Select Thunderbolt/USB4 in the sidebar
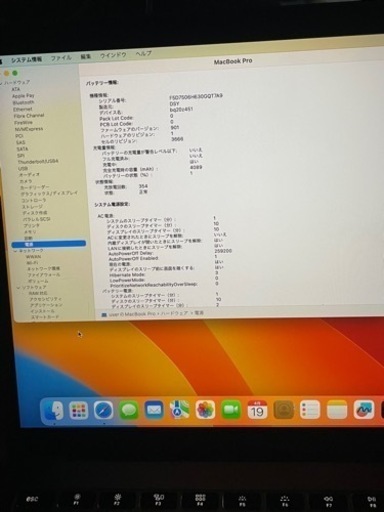 [38, 162]
